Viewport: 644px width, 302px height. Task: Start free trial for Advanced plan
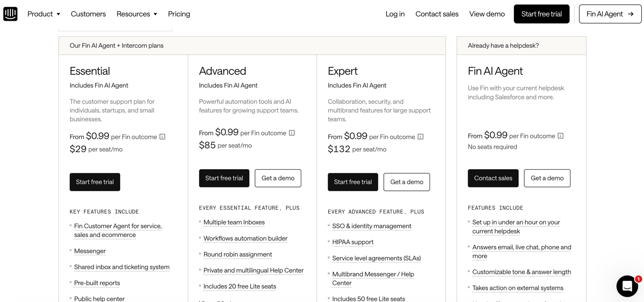(x=224, y=178)
